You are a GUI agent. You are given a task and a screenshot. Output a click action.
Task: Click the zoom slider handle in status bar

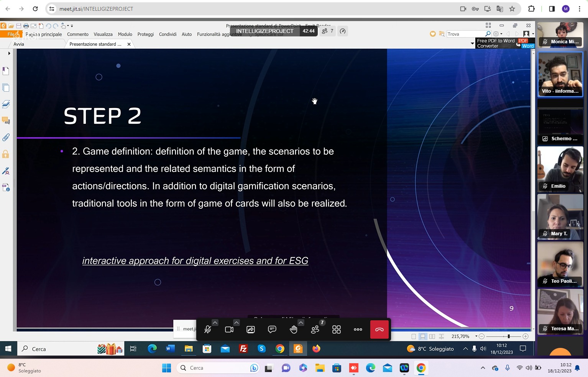click(x=509, y=336)
